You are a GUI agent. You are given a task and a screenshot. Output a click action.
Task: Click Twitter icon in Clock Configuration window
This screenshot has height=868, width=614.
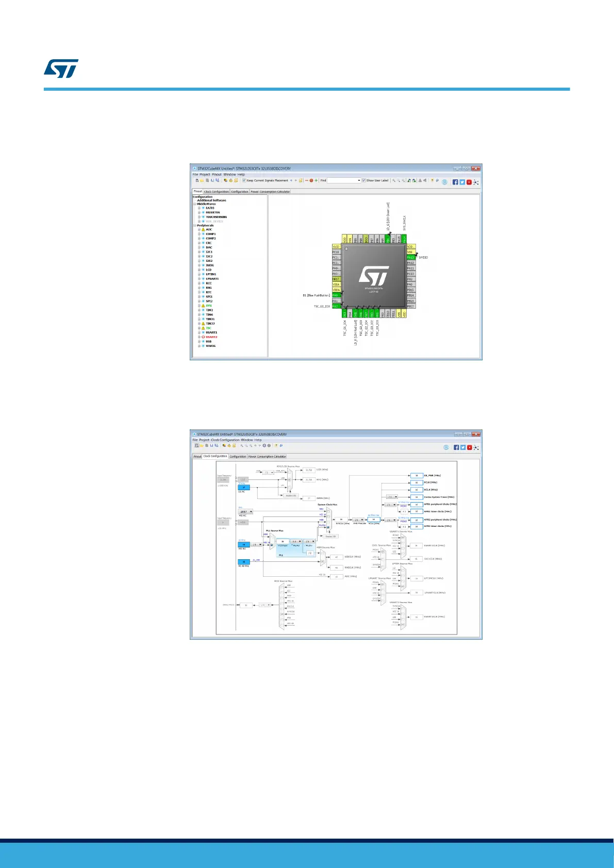(x=462, y=447)
